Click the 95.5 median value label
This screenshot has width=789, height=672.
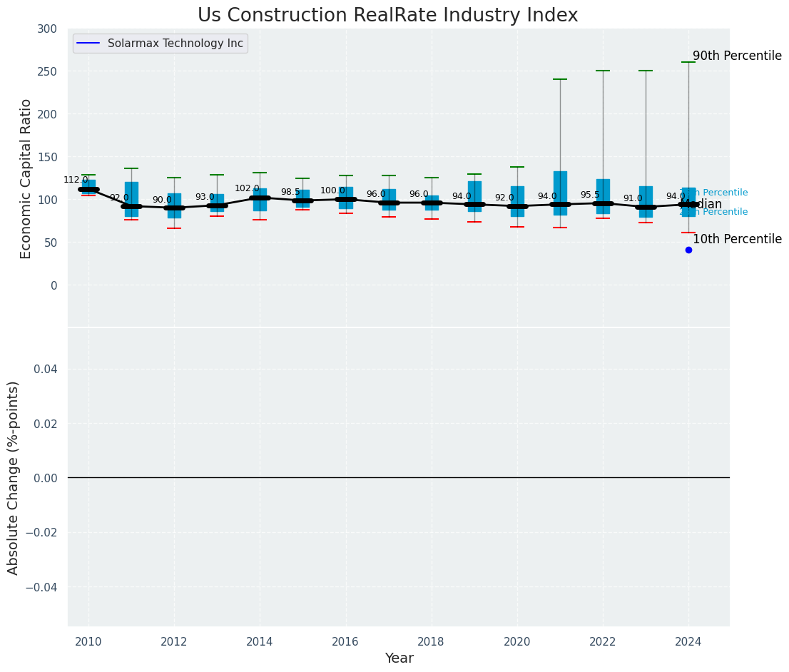pyautogui.click(x=590, y=195)
